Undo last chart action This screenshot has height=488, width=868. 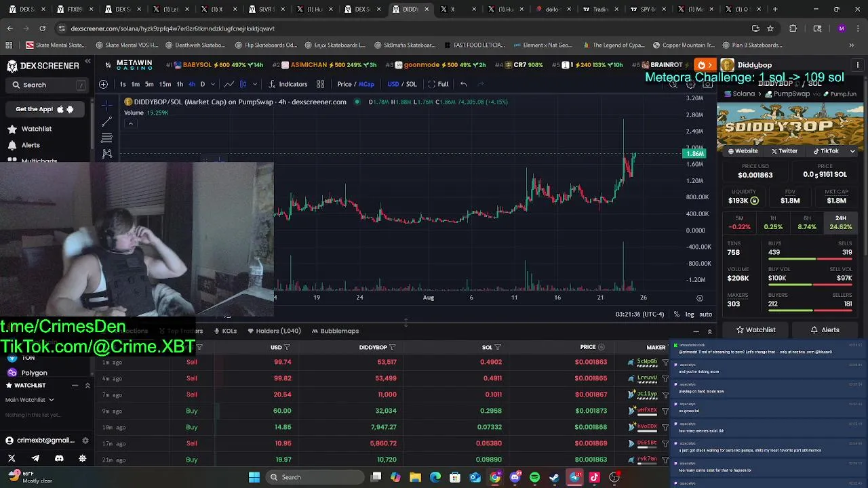463,84
